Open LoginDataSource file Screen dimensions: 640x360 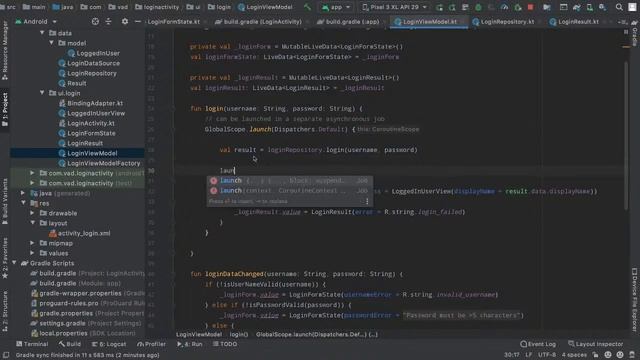89,63
